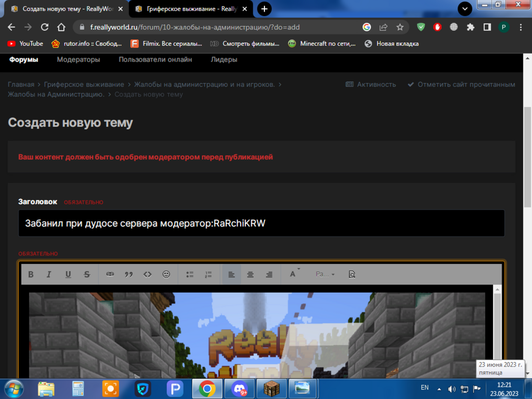Go to the Гриферское выживание breadcrumb

(84, 85)
